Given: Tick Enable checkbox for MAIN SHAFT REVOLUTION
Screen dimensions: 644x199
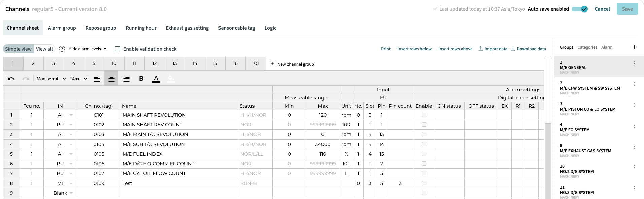Looking at the screenshot, I should click(x=424, y=115).
